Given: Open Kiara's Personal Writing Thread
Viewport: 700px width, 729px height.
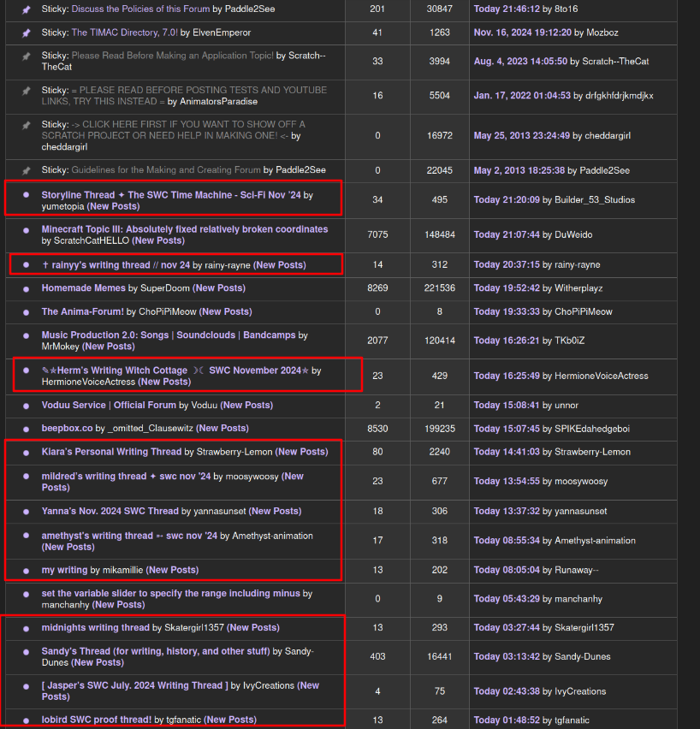Looking at the screenshot, I should pos(111,452).
